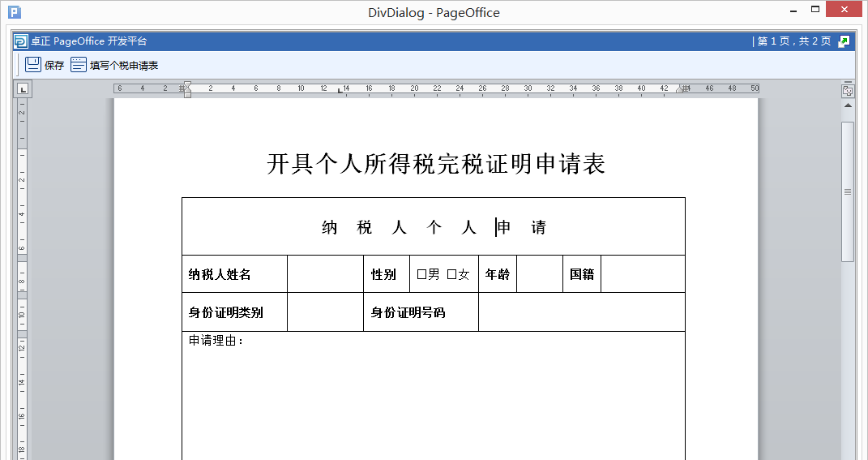Click the empty cell next to 纳税人姓名
This screenshot has height=460, width=868.
325,274
